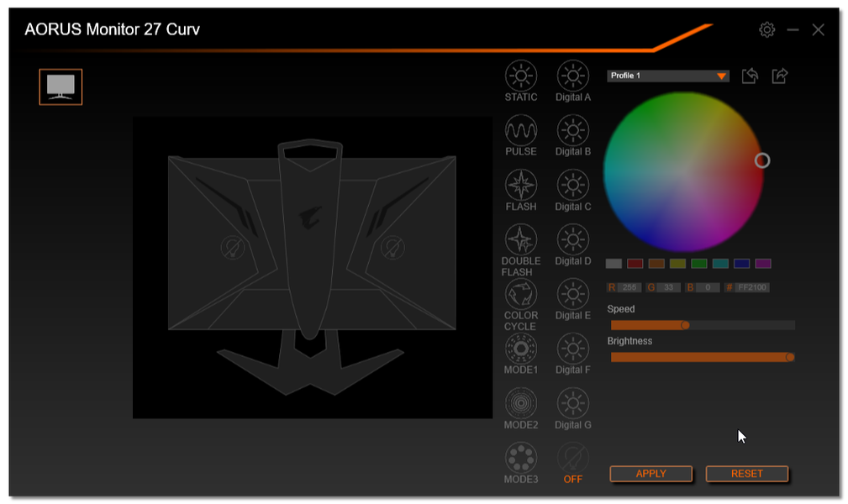This screenshot has height=504, width=848.
Task: Click the left disabled LED zone on preview
Action: tap(233, 248)
